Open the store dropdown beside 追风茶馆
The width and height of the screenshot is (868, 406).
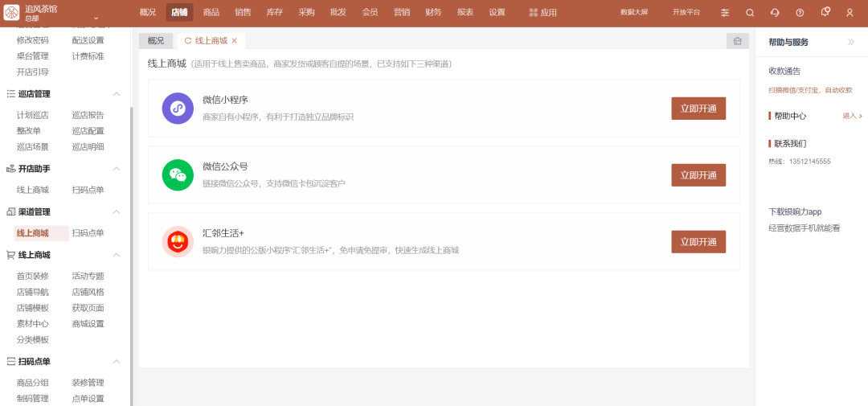(x=96, y=18)
